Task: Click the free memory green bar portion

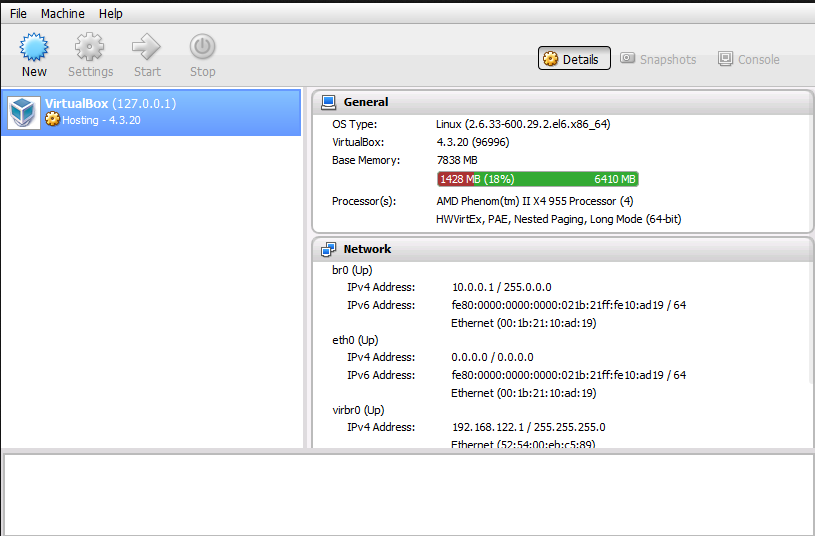Action: 556,179
